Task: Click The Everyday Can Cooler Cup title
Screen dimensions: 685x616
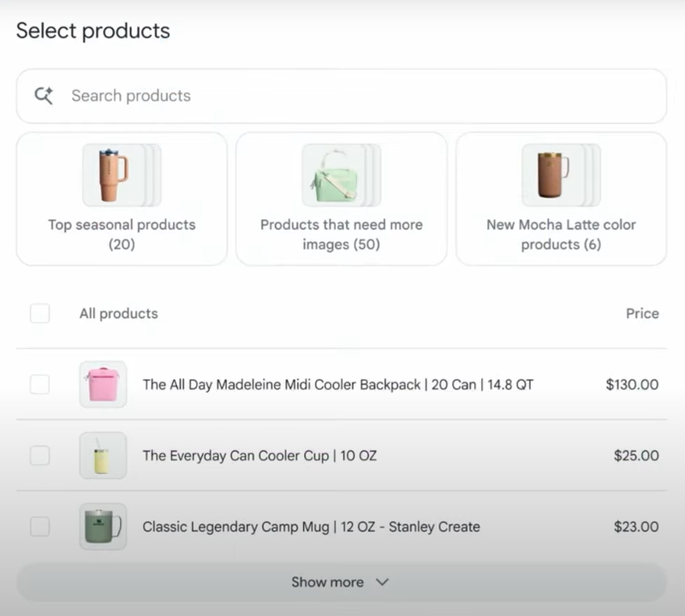Action: pyautogui.click(x=259, y=455)
